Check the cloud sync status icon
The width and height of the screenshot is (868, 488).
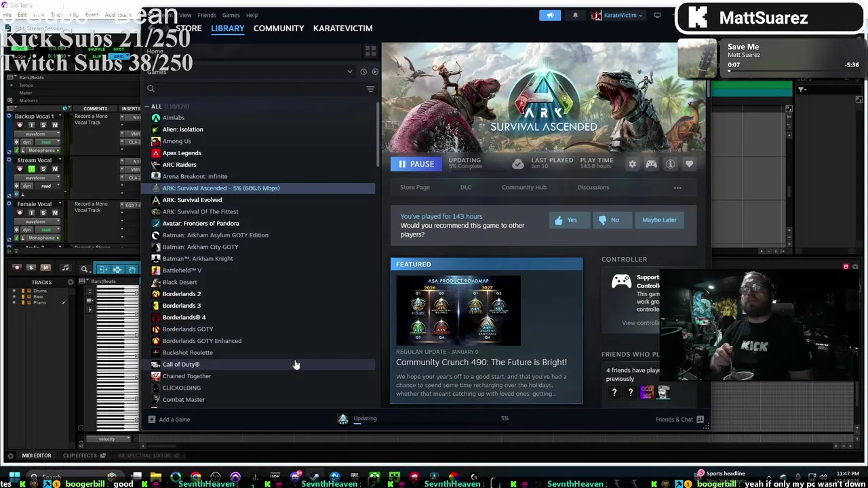coord(517,164)
